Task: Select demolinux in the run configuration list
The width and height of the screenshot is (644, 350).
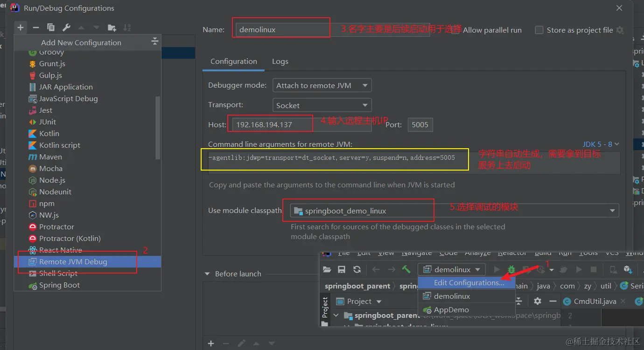Action: (x=467, y=296)
